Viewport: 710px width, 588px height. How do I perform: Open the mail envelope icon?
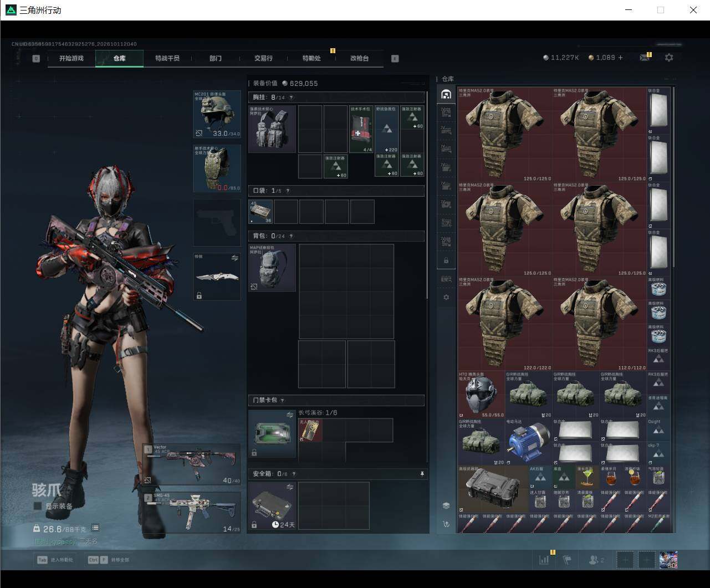tap(645, 58)
